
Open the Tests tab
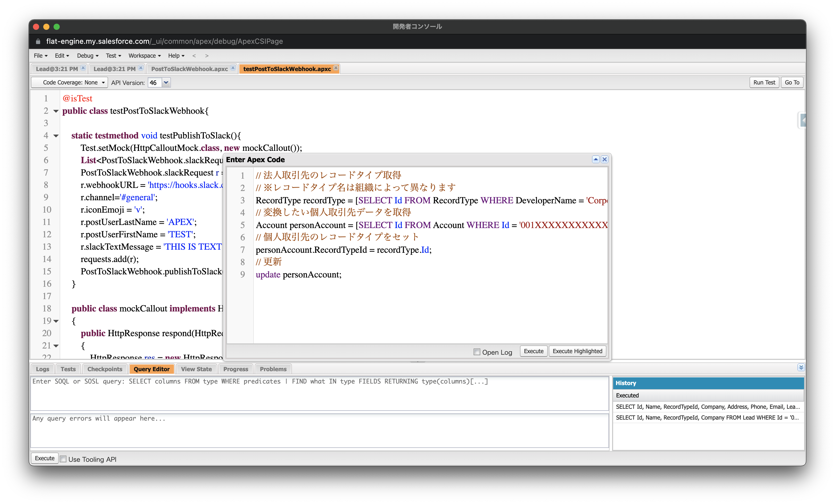tap(68, 369)
